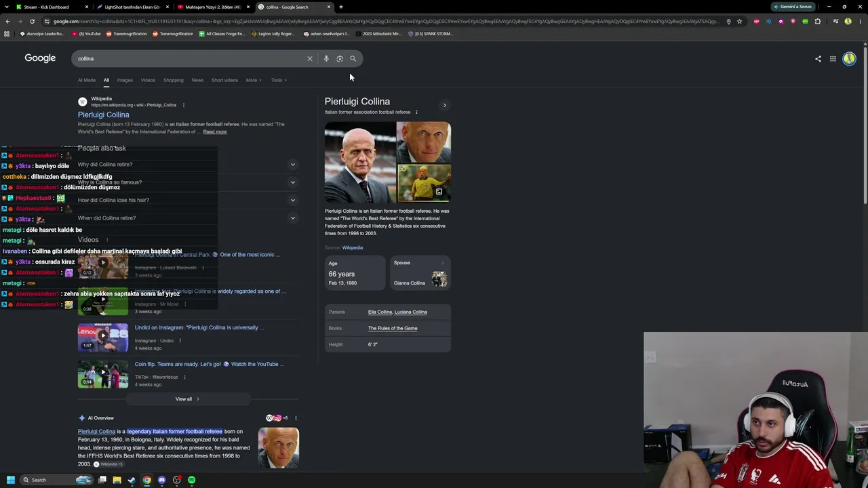Click the 'Gemini'a Sorun' button
This screenshot has width=868, height=488.
click(792, 7)
